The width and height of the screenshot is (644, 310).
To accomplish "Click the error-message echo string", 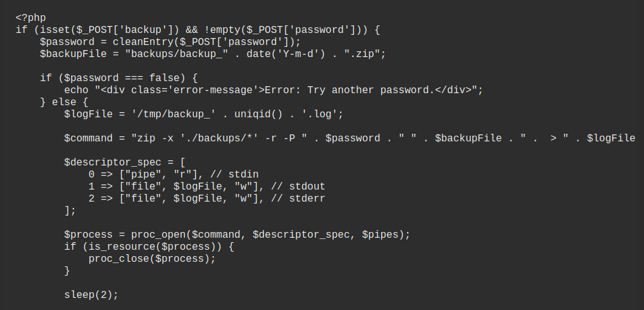I will point(289,90).
